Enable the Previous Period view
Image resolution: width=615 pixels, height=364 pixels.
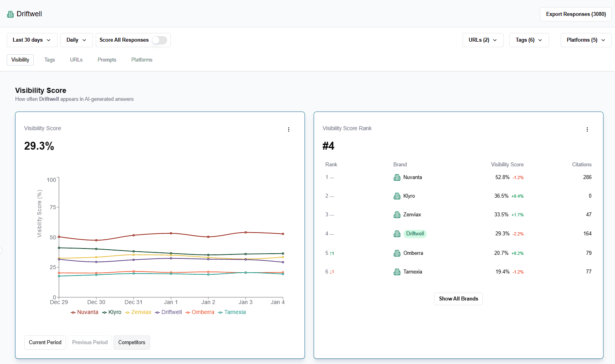(x=89, y=342)
